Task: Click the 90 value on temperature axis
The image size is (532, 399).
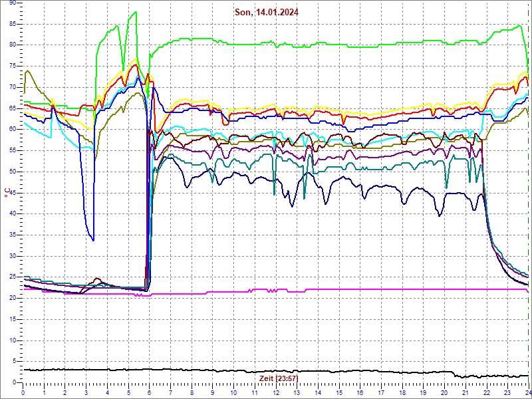Action: point(13,3)
